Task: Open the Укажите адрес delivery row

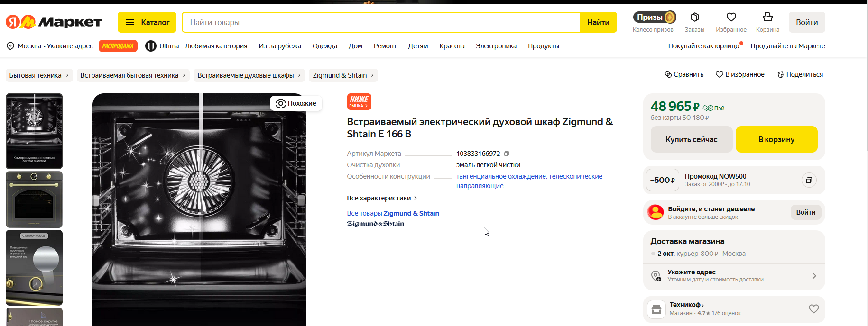Action: 734,276
